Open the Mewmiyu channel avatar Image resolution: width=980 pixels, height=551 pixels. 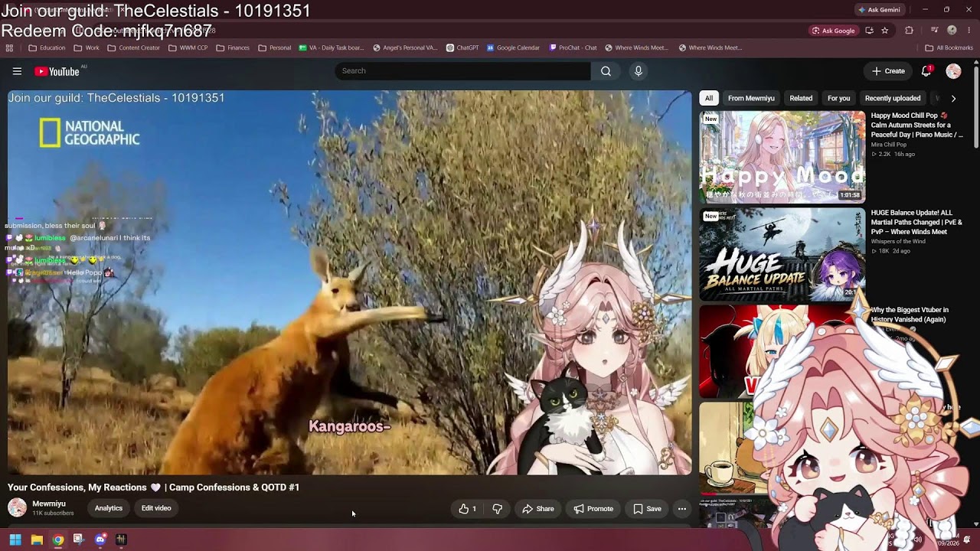(x=17, y=508)
